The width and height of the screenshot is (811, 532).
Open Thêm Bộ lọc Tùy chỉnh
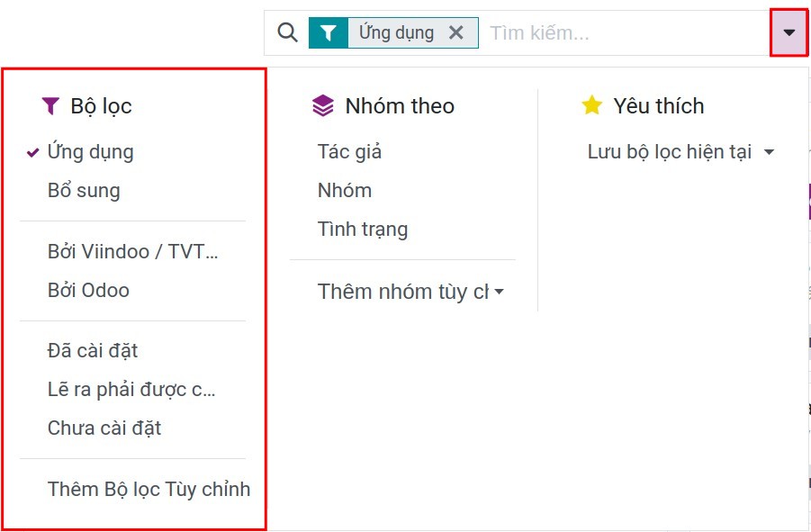click(149, 489)
